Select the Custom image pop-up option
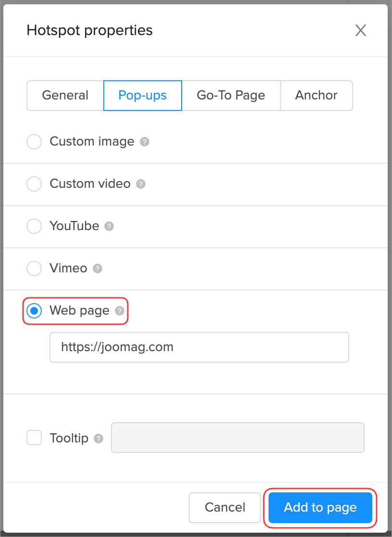The height and width of the screenshot is (537, 392). pos(34,142)
